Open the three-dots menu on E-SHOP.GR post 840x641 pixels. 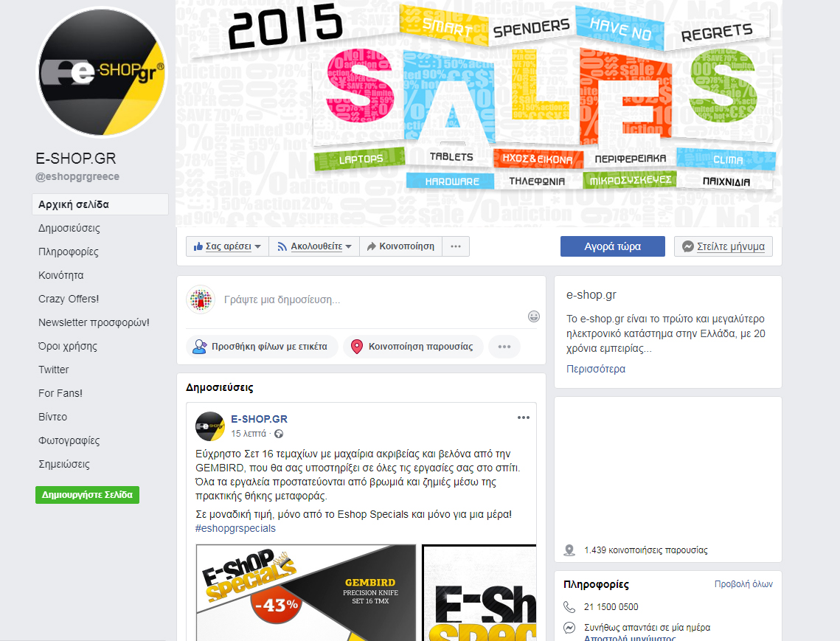(x=524, y=417)
